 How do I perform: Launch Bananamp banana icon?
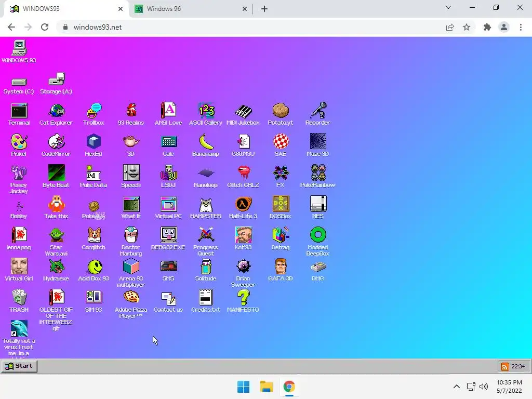[206, 145]
